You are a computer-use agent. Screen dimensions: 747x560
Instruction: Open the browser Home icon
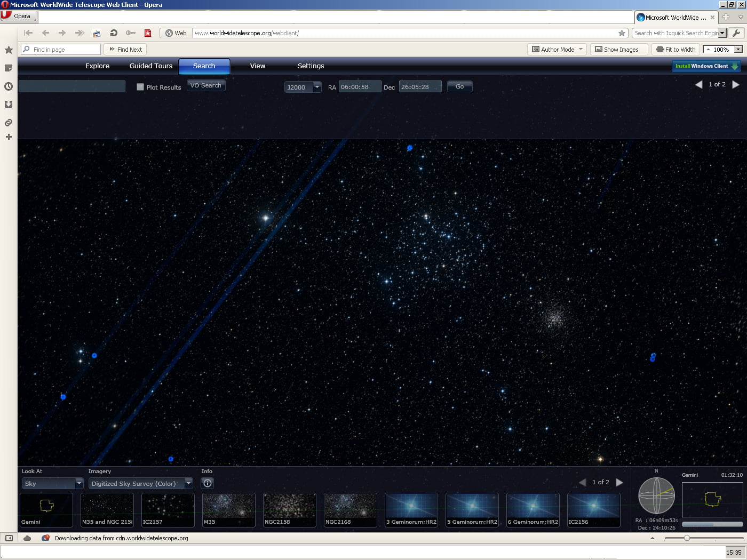point(97,33)
